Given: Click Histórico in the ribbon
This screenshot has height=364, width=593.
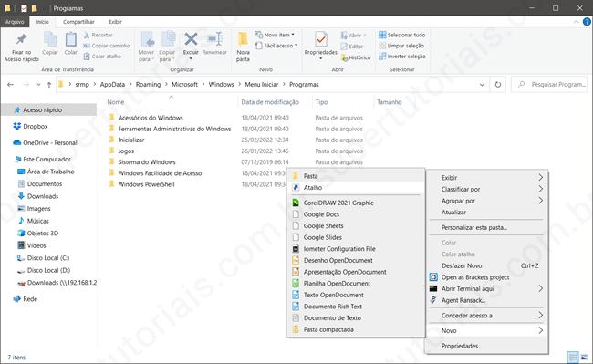Looking at the screenshot, I should (x=356, y=57).
